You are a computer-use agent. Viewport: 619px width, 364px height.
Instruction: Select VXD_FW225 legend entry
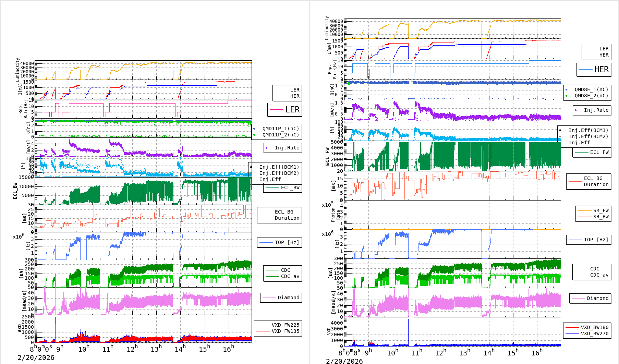285,325
